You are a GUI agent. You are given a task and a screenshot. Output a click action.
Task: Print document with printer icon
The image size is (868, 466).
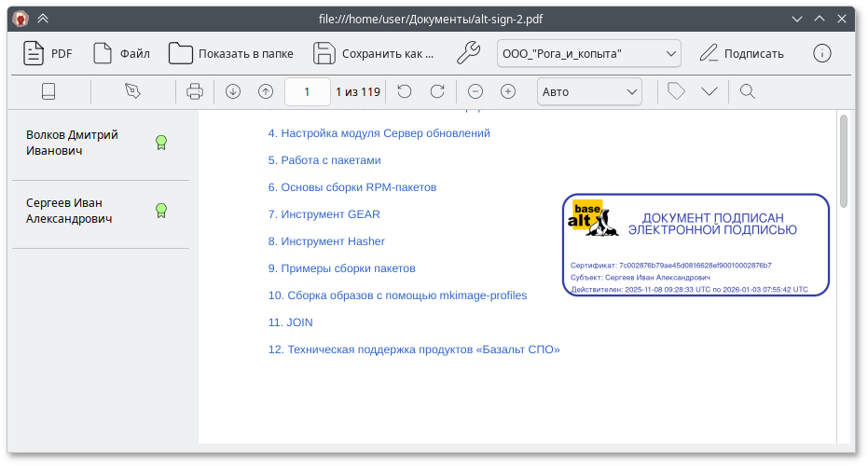click(x=194, y=91)
